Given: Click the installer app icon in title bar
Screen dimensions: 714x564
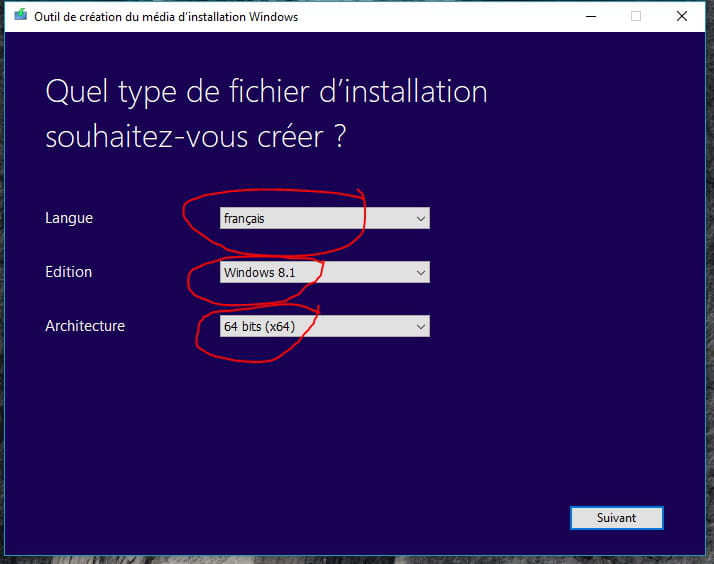Looking at the screenshot, I should tap(20, 15).
